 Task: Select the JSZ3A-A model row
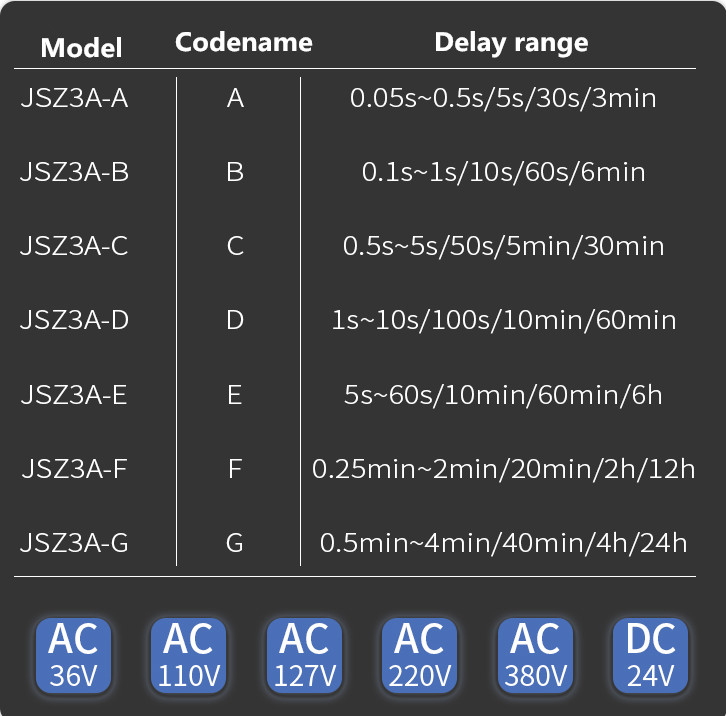[x=74, y=99]
